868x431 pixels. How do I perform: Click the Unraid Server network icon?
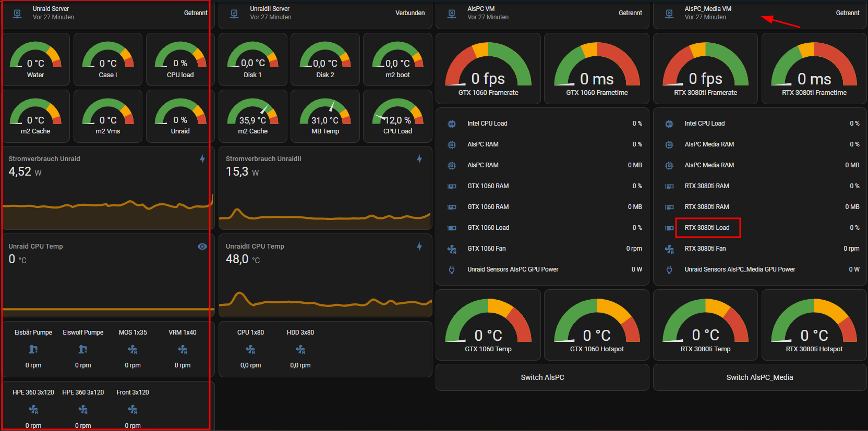tap(17, 14)
